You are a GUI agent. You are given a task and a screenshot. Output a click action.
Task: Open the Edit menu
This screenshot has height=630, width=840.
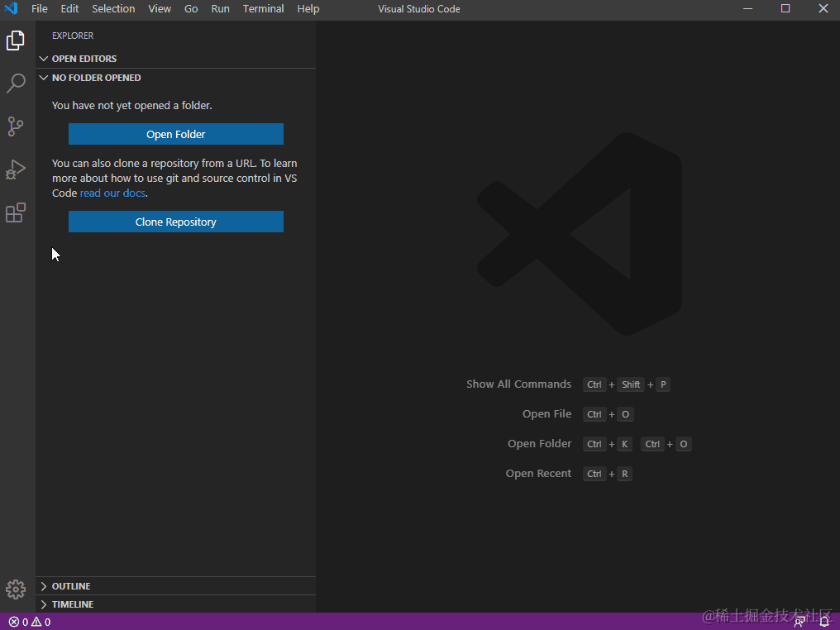69,8
